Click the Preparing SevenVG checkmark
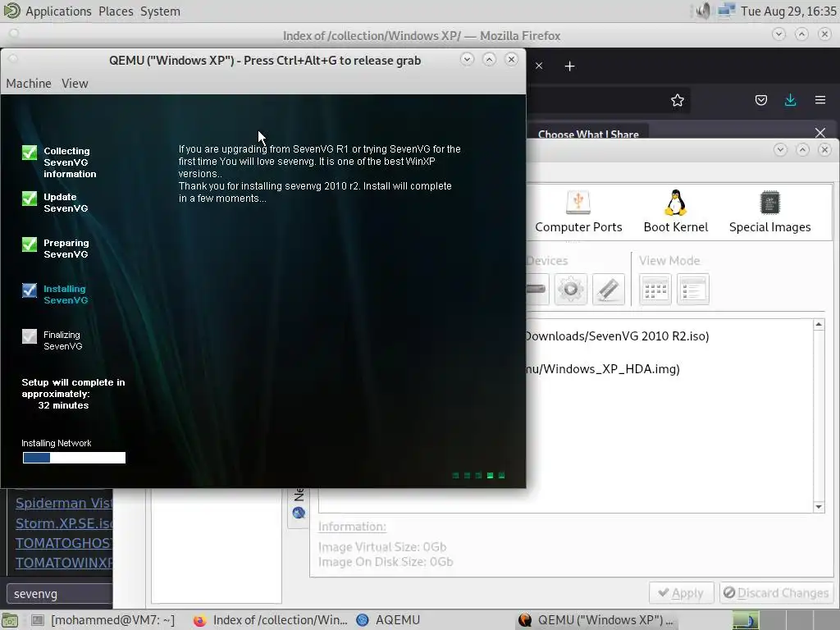Screen dimensions: 840x630 click(x=30, y=244)
